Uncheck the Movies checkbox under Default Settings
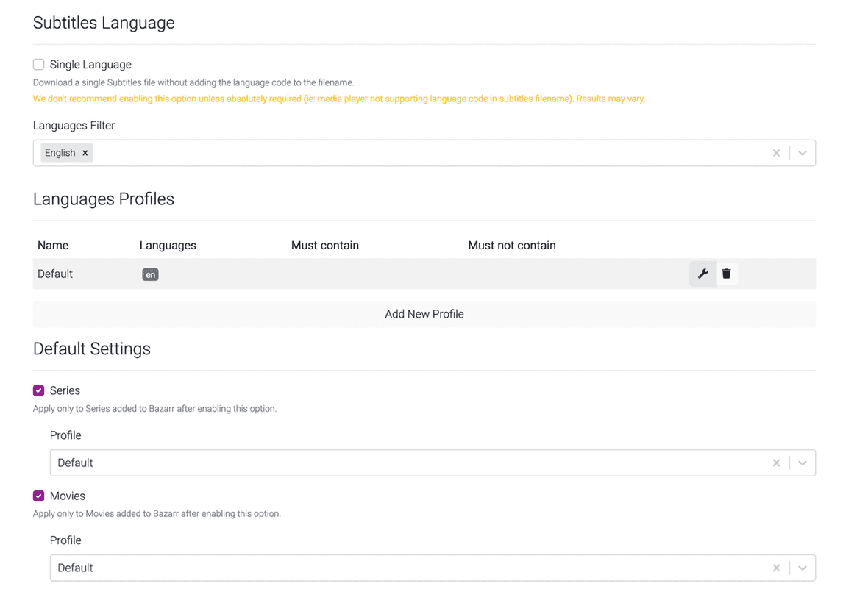 [38, 496]
